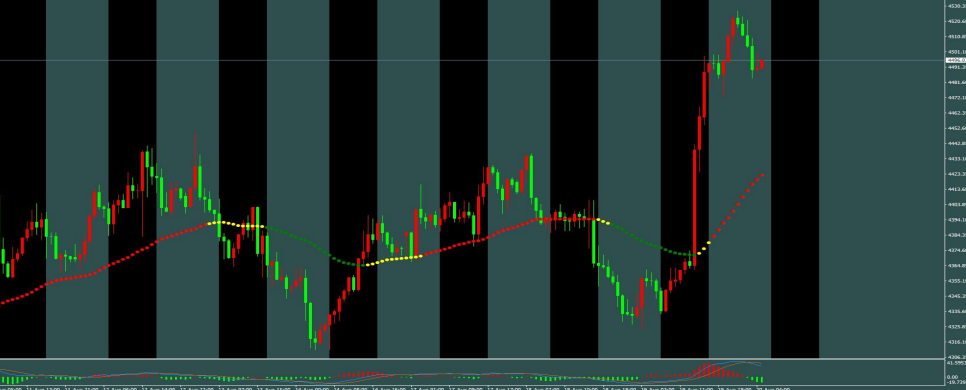
Task: Click the 4530 price label at axis top
Action: coord(956,6)
